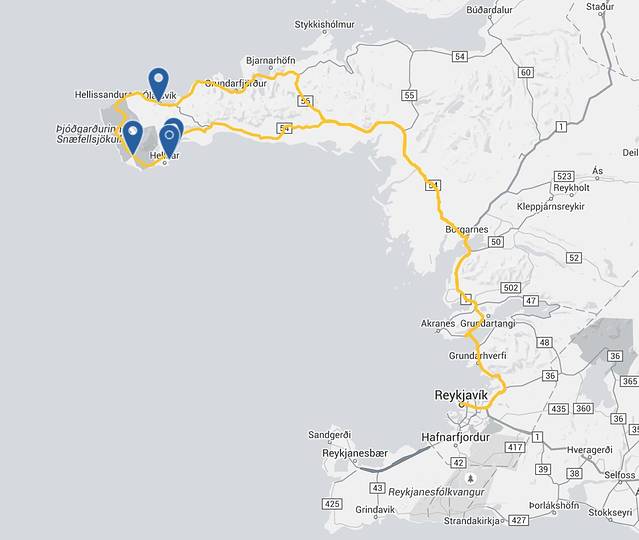
Task: Click the road 50 shield near Borgarnes
Action: 496,242
